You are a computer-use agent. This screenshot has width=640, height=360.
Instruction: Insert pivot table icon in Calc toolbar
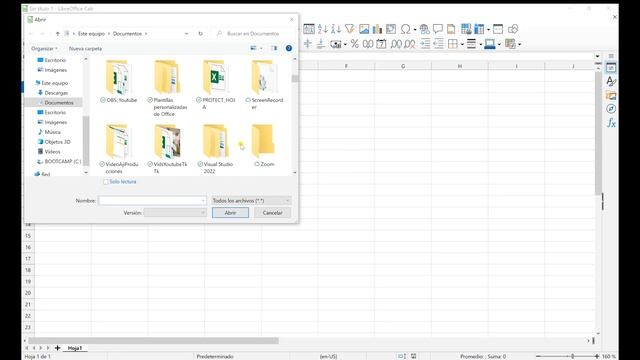391,29
